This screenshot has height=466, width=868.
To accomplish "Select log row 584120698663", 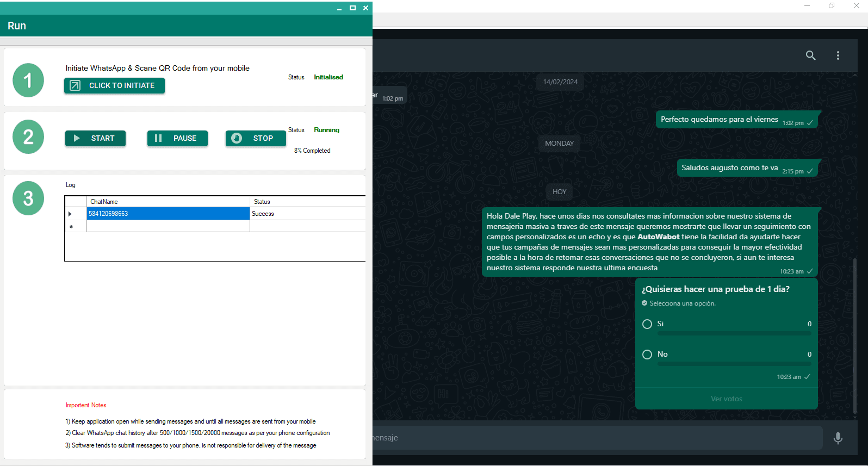I will tap(168, 214).
